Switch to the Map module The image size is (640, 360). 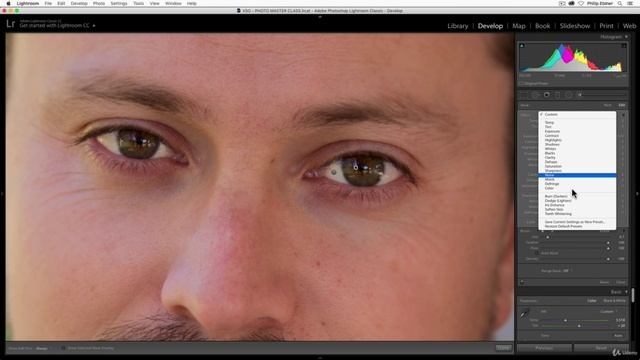click(519, 26)
